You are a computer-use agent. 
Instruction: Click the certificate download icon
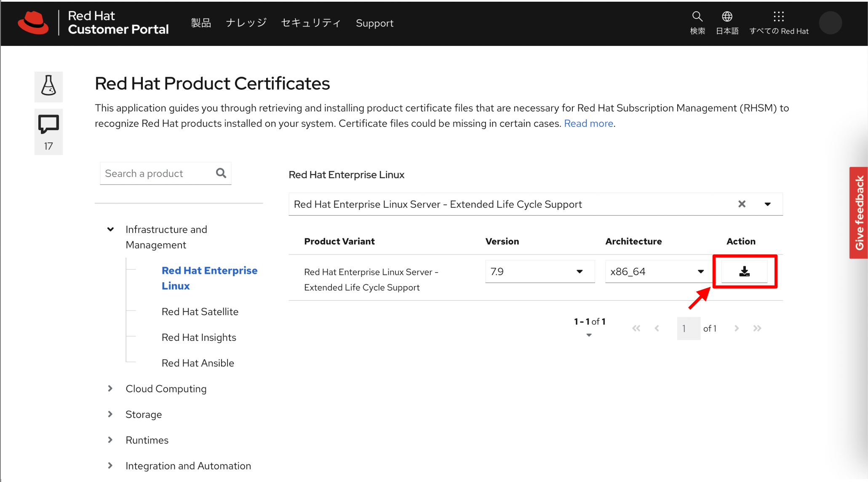744,271
